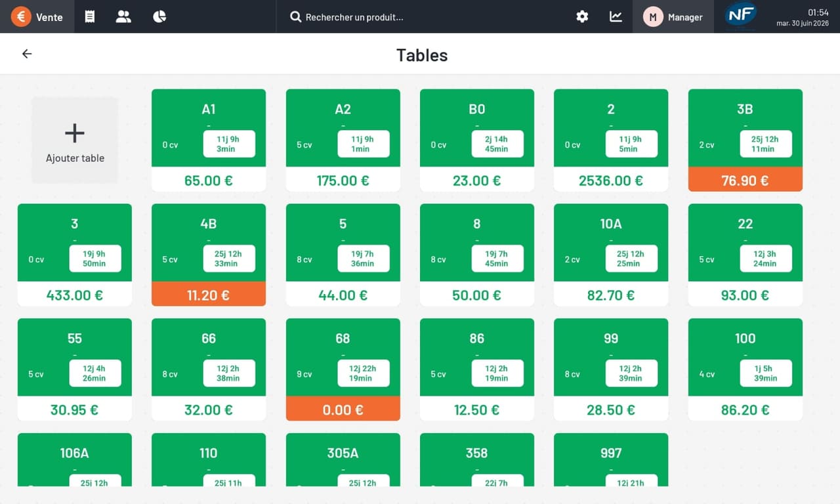Select table 55

point(75,369)
